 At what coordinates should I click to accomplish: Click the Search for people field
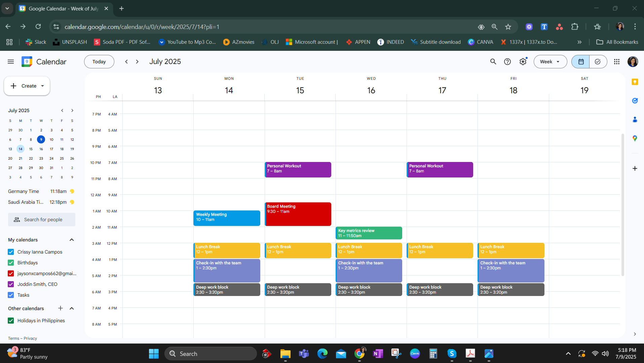(42, 220)
